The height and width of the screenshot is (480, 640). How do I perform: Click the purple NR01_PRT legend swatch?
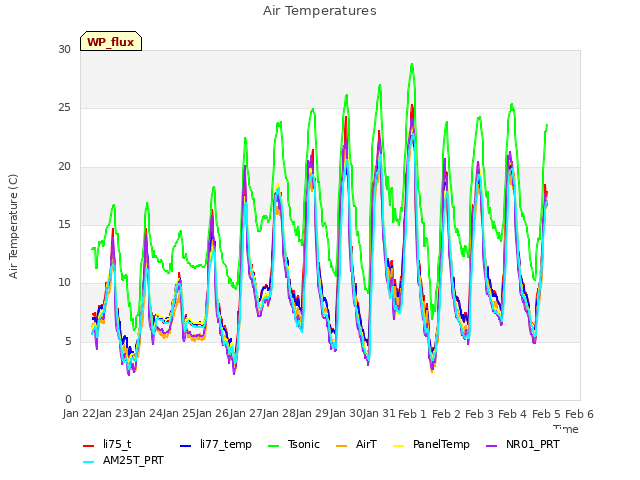pyautogui.click(x=491, y=445)
